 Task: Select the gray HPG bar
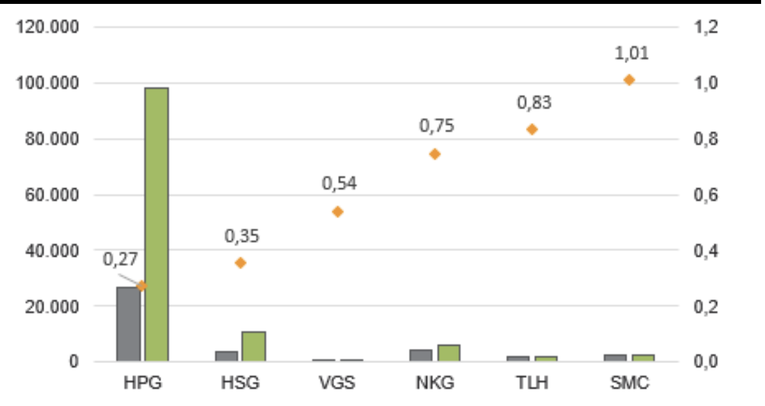point(128,324)
